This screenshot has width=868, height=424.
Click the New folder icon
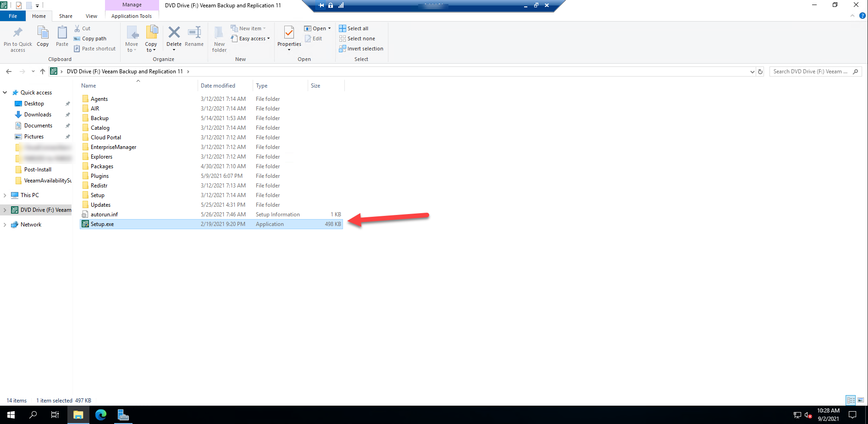[x=219, y=32]
